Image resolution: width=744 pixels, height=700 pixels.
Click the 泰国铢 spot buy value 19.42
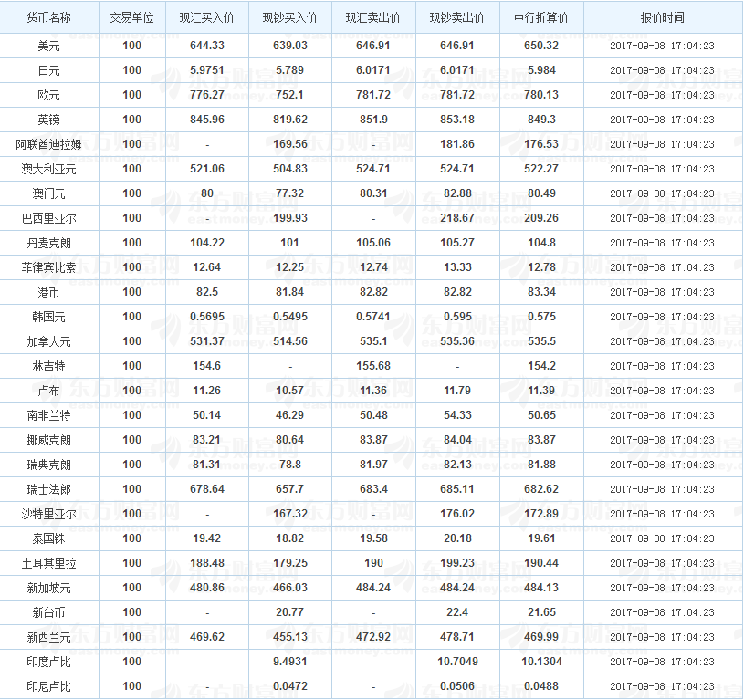pos(207,538)
